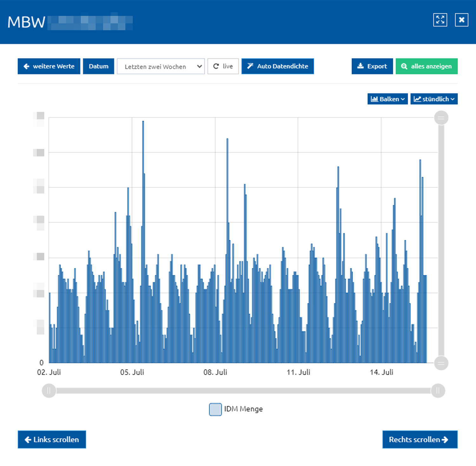476x466 pixels.
Task: Click the top vertical zoom slider handle
Action: [x=441, y=118]
